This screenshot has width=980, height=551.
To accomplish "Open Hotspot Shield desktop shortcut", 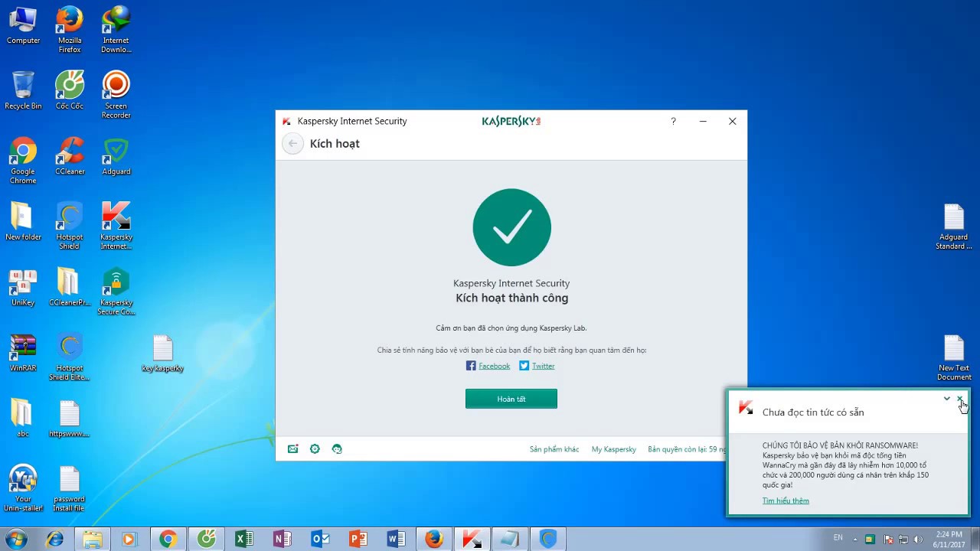I will 70,227.
